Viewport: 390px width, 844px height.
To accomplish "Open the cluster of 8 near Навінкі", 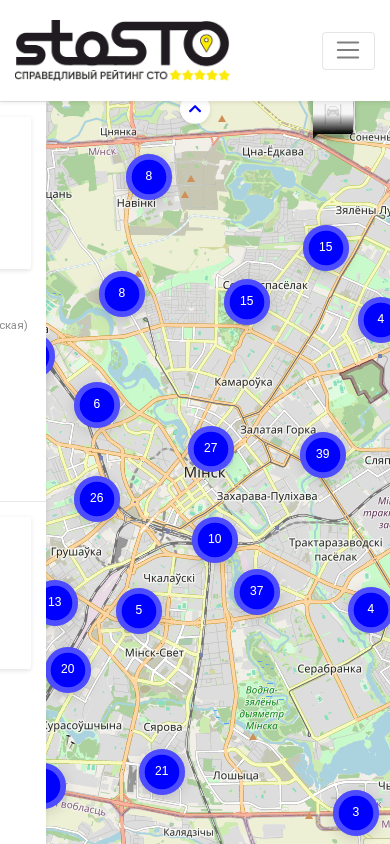I will (149, 177).
